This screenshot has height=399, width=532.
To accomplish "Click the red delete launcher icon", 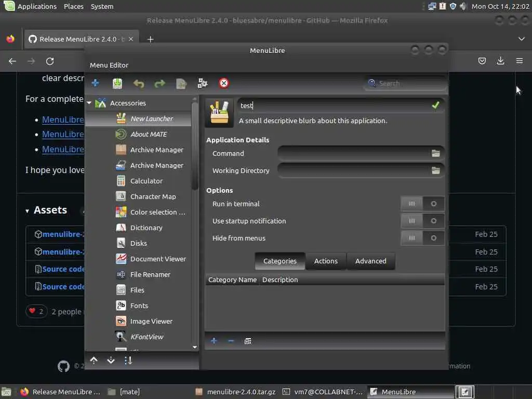I will [x=224, y=83].
